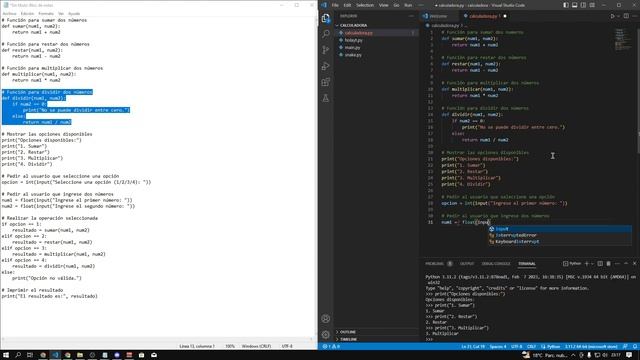Expand the OUTLINE section
This screenshot has height=360, width=640.
coord(347,332)
